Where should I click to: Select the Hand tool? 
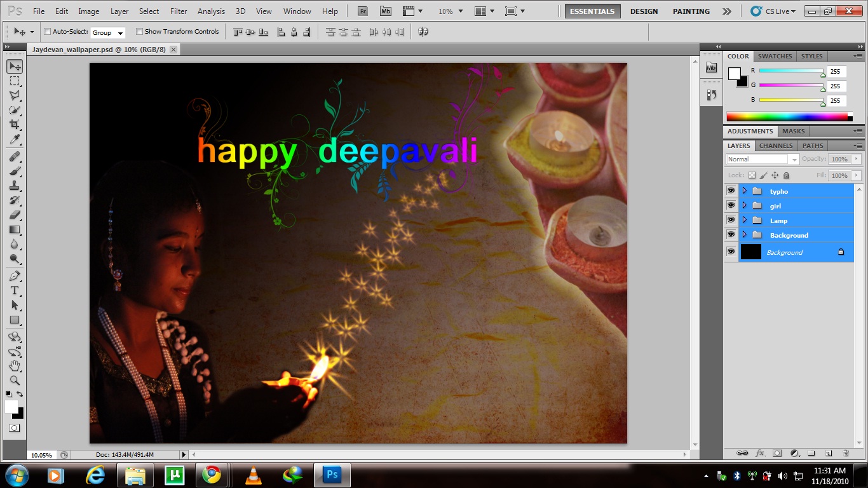[15, 366]
